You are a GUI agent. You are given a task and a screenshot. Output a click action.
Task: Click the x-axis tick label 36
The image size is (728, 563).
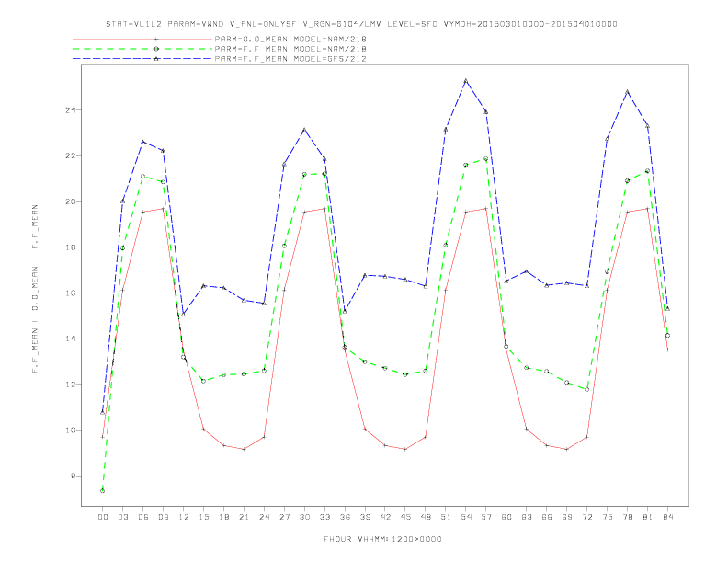click(x=345, y=517)
